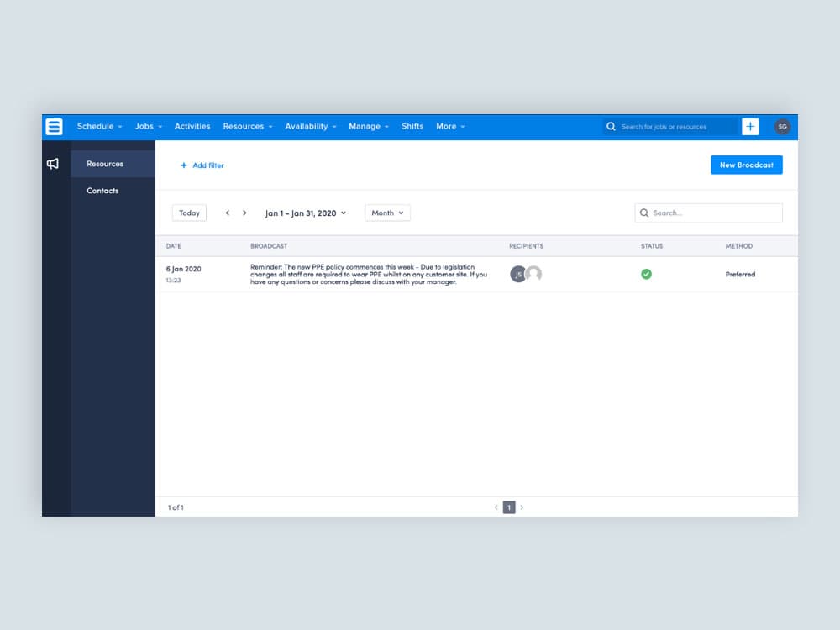Click the '1 of 1' page count text
840x630 pixels.
point(176,507)
